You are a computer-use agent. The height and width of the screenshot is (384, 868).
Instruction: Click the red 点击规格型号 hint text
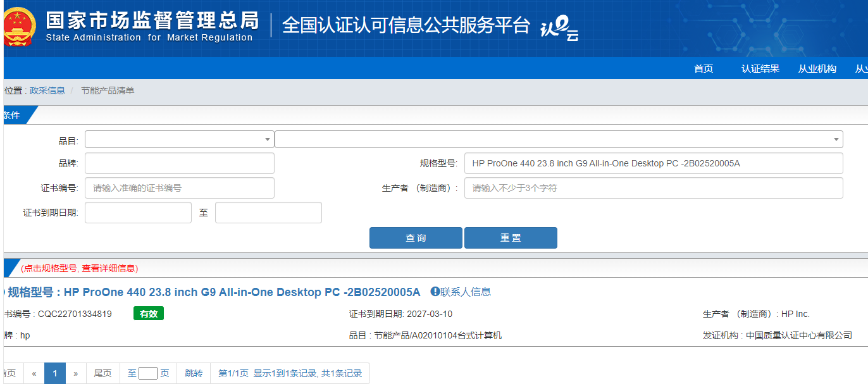pos(80,268)
